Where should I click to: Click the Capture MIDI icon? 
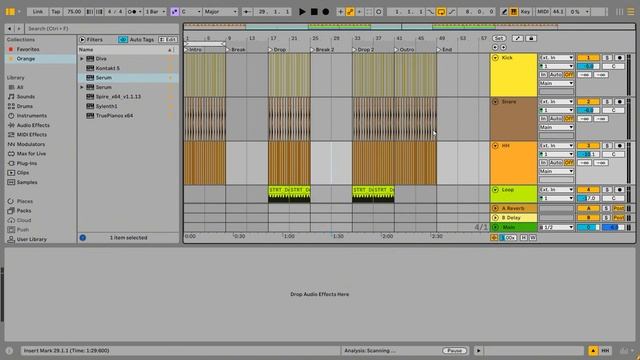369,12
